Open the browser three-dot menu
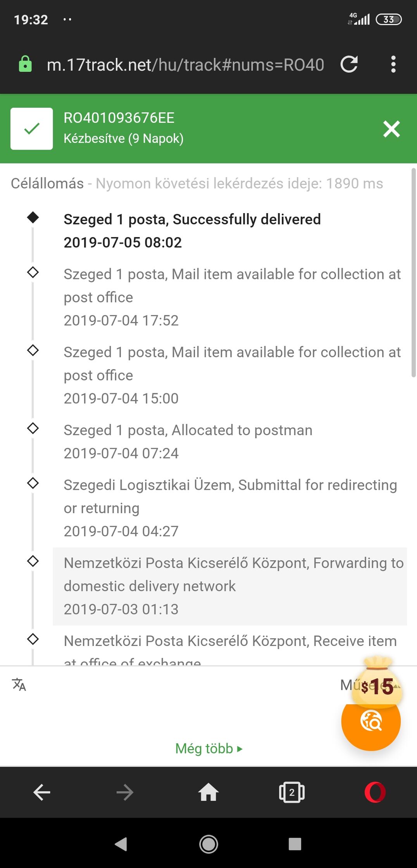Screen dimensions: 417x868 [x=393, y=64]
